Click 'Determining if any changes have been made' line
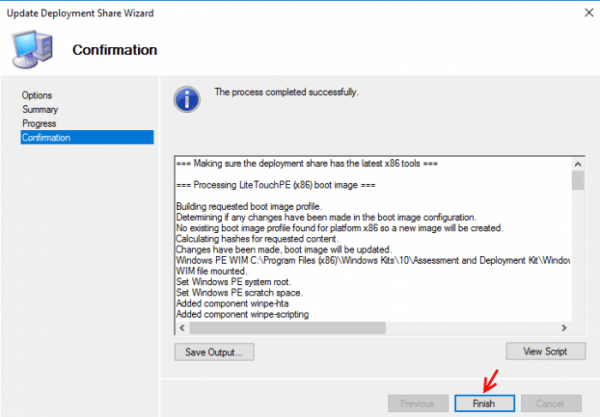 [x=326, y=217]
